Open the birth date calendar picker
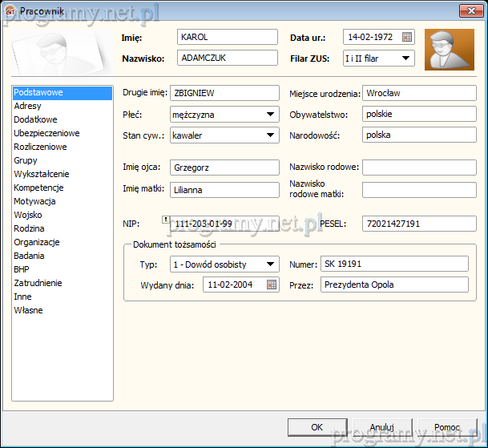The width and height of the screenshot is (488, 448). (x=407, y=37)
